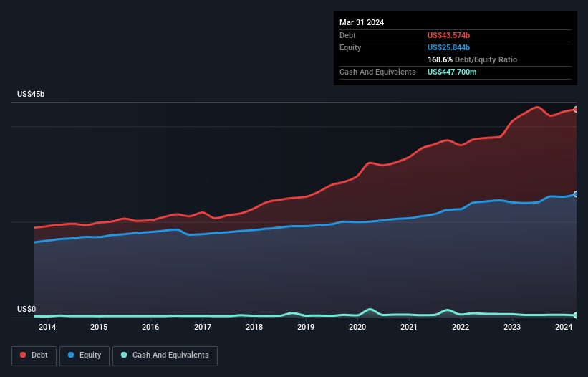Click the Debt row label in tooltip
The height and width of the screenshot is (377, 588).
click(x=347, y=35)
